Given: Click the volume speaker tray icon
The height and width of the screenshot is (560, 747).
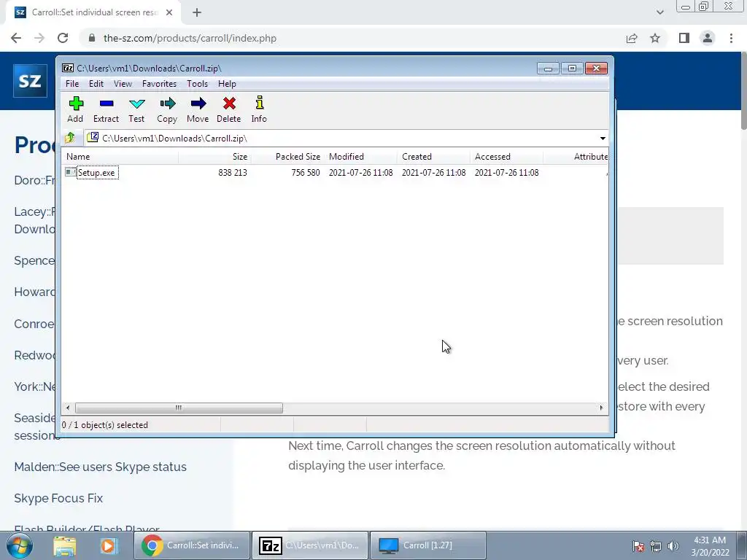Looking at the screenshot, I should tap(673, 546).
